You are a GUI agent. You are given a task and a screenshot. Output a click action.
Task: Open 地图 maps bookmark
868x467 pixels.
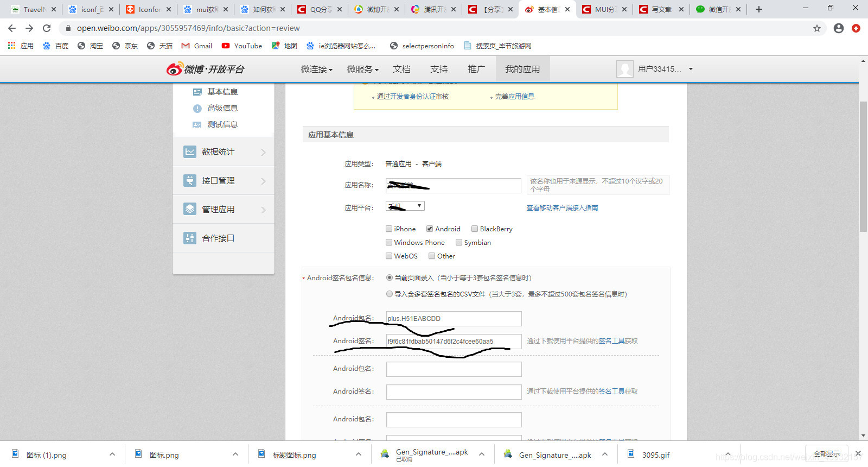pyautogui.click(x=284, y=46)
